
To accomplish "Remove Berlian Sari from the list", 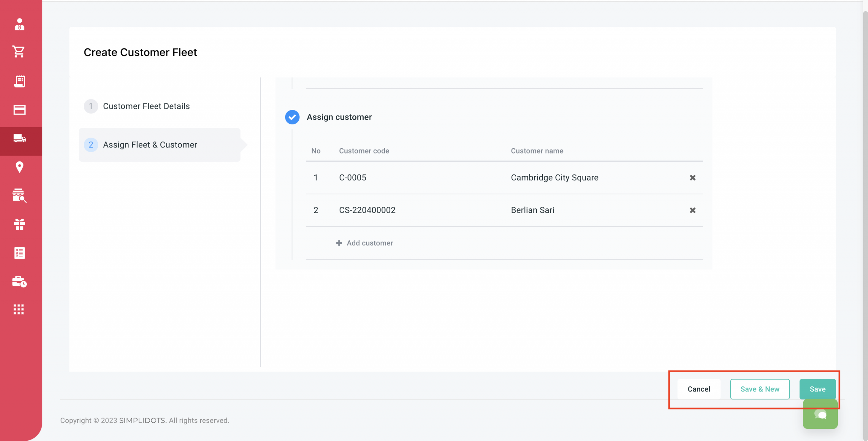I will 692,210.
